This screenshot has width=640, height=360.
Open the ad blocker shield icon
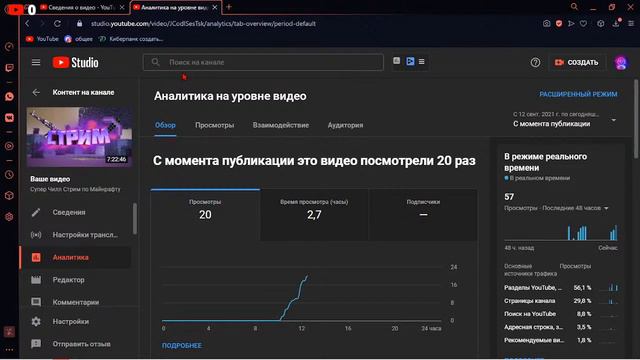559,24
